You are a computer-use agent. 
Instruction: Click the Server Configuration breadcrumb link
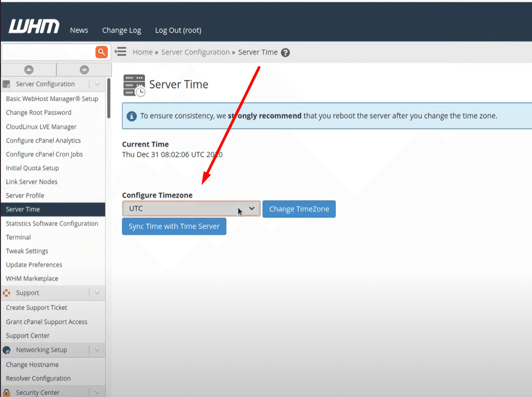coord(195,52)
